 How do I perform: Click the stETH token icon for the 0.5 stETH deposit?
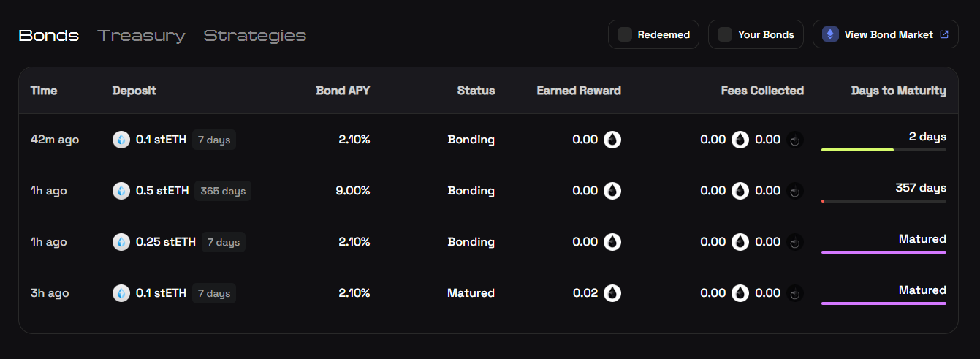click(x=121, y=191)
